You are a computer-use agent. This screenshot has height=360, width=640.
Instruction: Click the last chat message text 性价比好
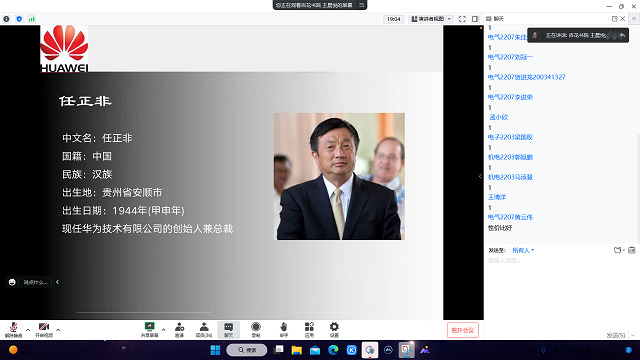click(x=500, y=228)
